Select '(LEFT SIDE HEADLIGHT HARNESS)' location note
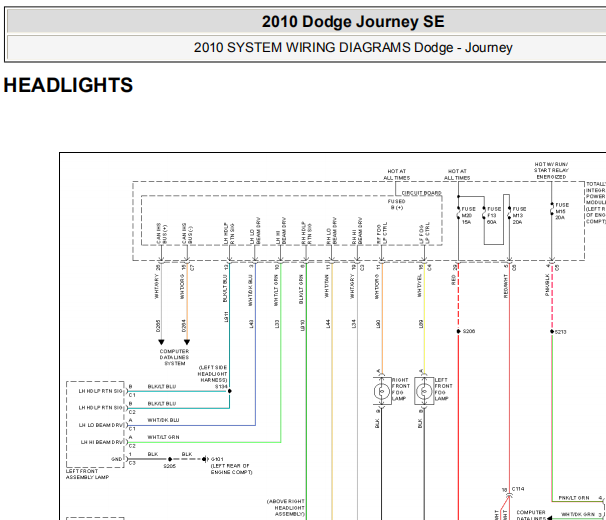 (x=213, y=374)
